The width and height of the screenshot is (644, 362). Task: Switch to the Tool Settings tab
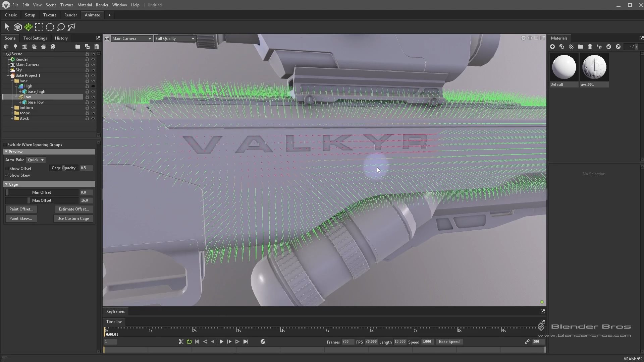[35, 38]
